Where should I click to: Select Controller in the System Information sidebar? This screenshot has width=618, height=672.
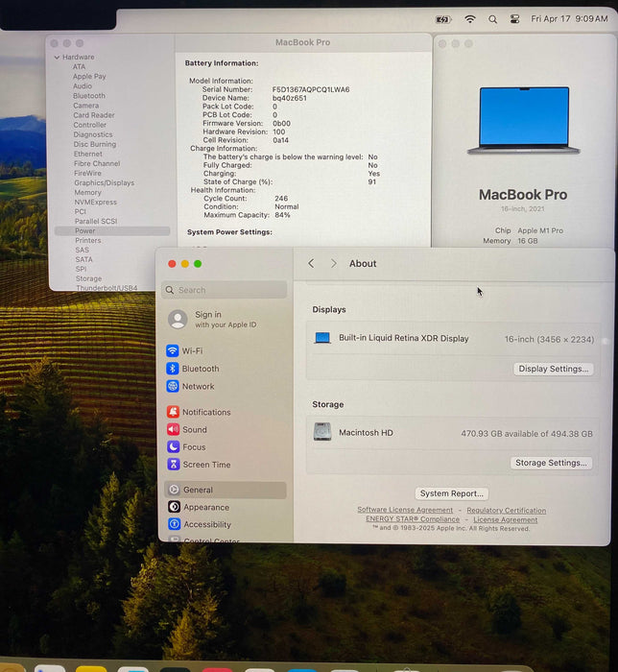coord(90,125)
